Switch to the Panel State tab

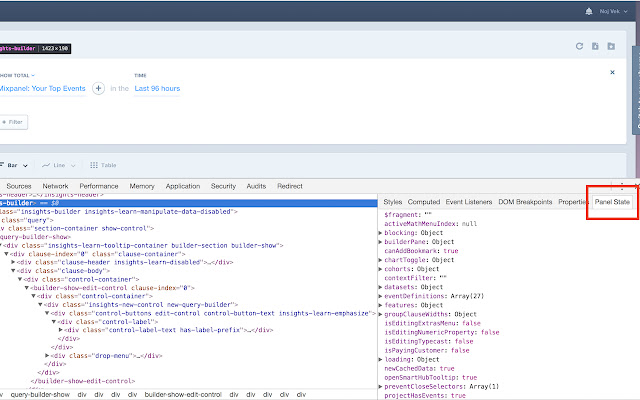(x=612, y=202)
